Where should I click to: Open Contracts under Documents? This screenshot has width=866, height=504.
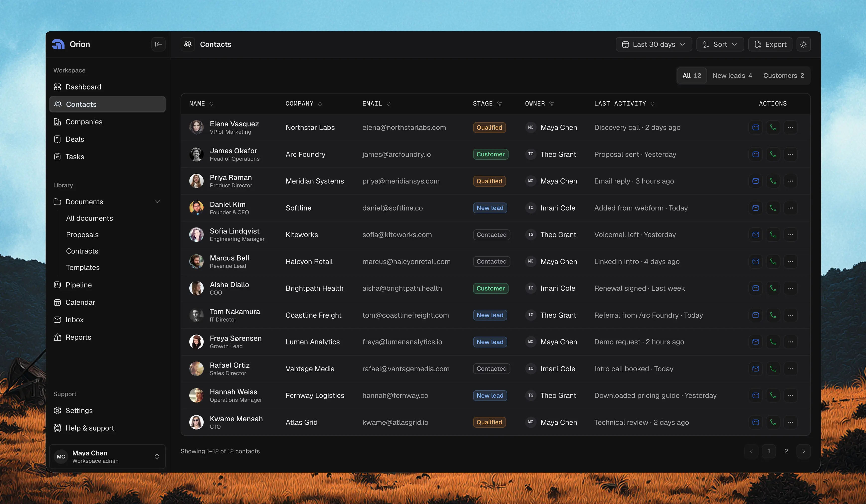pyautogui.click(x=82, y=251)
